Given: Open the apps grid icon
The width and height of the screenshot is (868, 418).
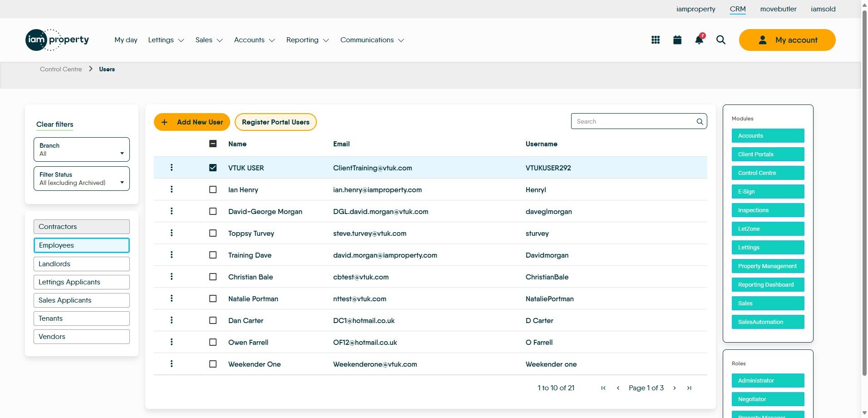Looking at the screenshot, I should coord(655,40).
